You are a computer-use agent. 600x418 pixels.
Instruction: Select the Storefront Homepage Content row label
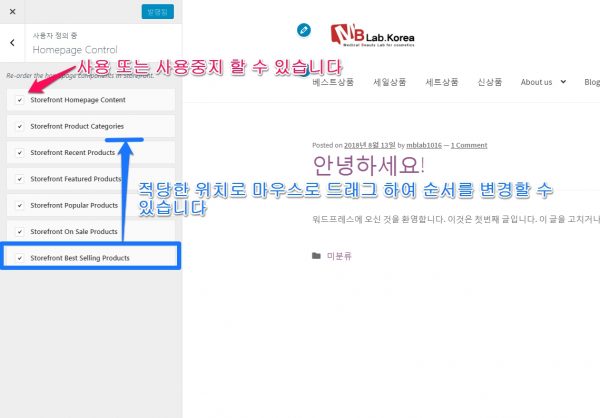(78, 100)
